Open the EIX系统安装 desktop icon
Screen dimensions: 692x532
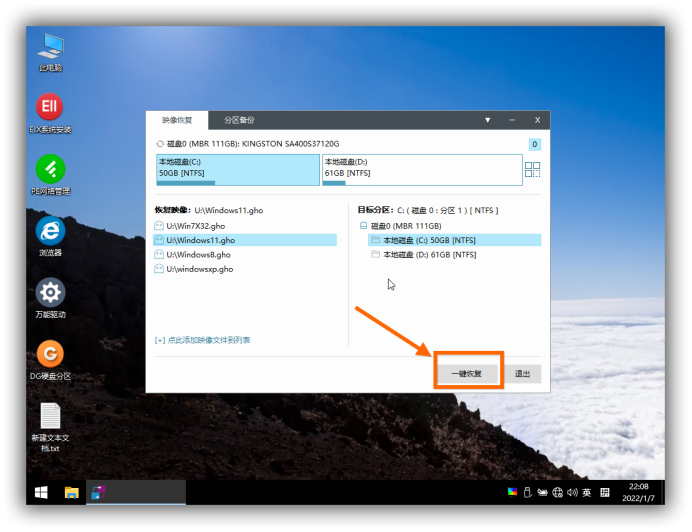(x=50, y=108)
